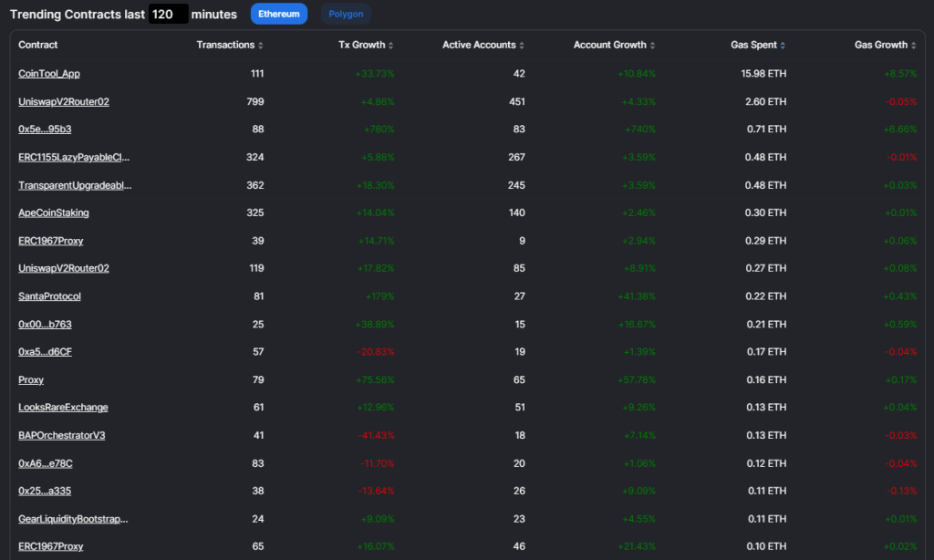Open the GearLiquidityBootstrap... contract link

(x=73, y=519)
